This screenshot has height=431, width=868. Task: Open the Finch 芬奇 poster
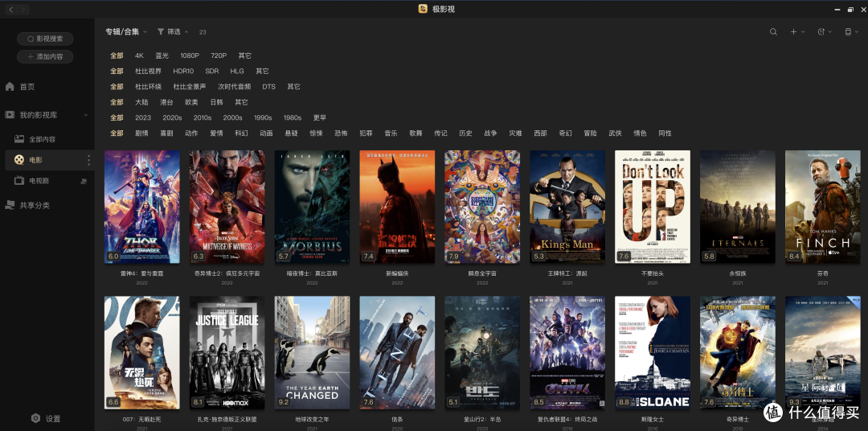pos(823,207)
